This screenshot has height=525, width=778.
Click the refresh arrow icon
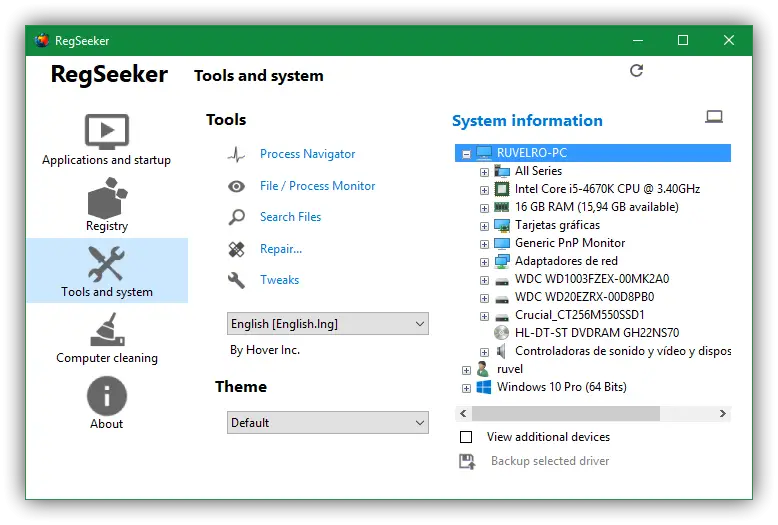[x=637, y=70]
